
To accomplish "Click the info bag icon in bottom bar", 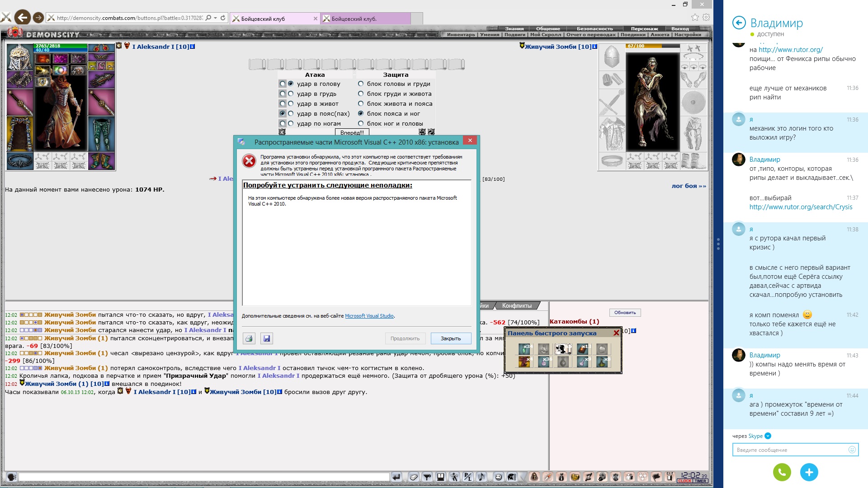I will point(561,477).
